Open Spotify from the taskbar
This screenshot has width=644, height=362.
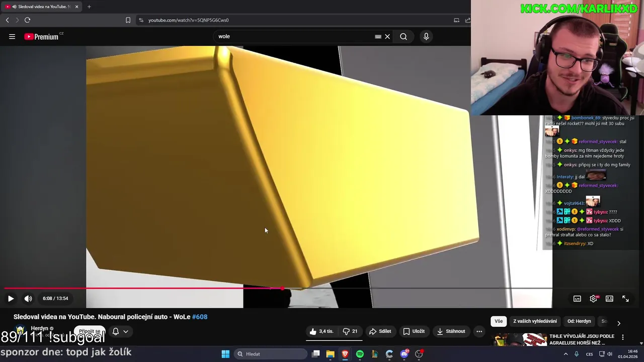coord(360,354)
